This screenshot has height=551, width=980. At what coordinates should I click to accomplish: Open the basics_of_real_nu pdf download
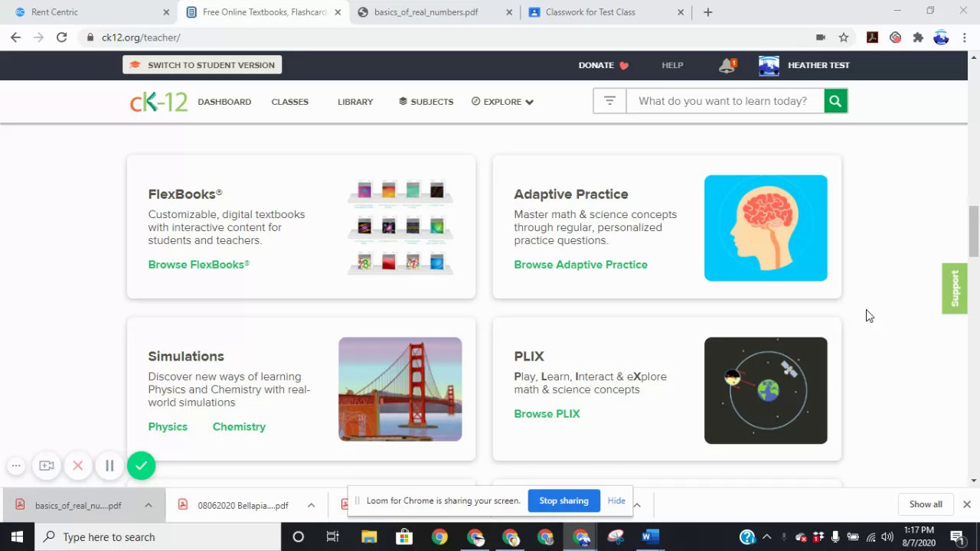(x=72, y=505)
